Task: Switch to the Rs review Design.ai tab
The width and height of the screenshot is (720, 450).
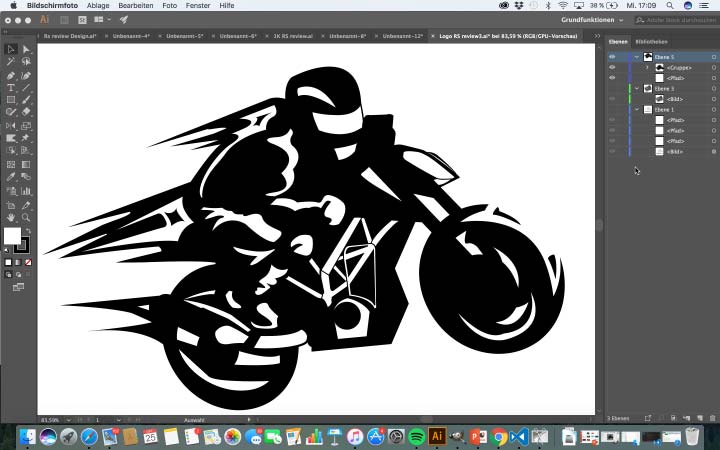Action: pos(69,36)
